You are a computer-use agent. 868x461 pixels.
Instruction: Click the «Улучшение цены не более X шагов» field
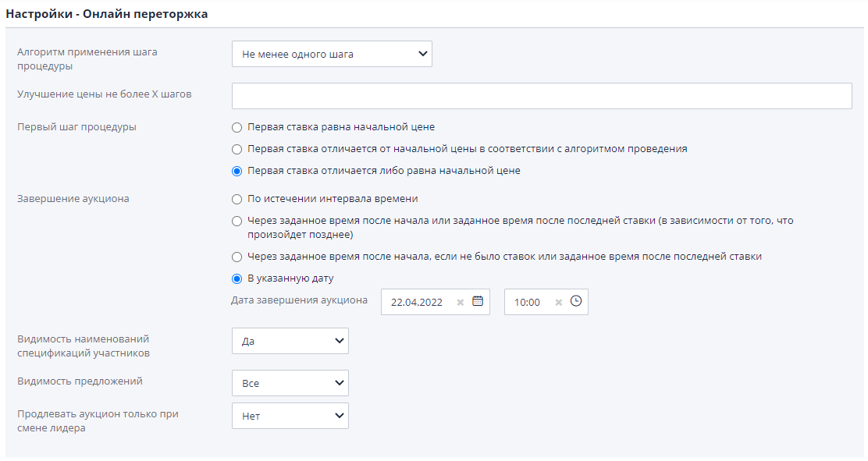click(x=542, y=95)
